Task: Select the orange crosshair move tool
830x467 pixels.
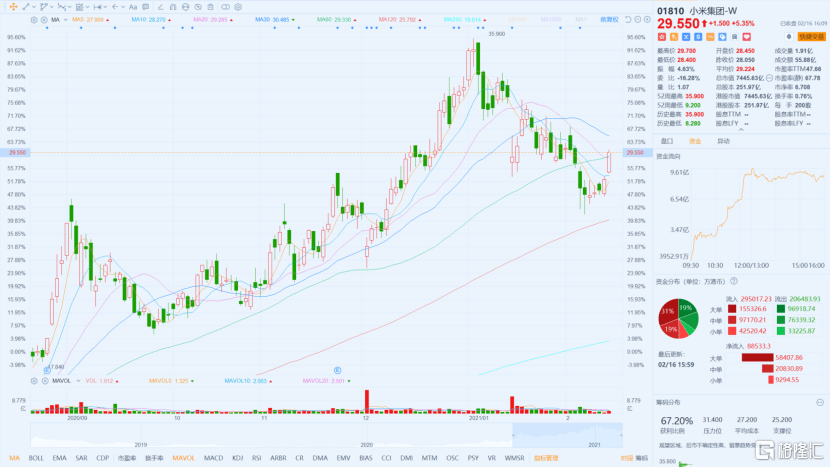Action: (x=13, y=7)
